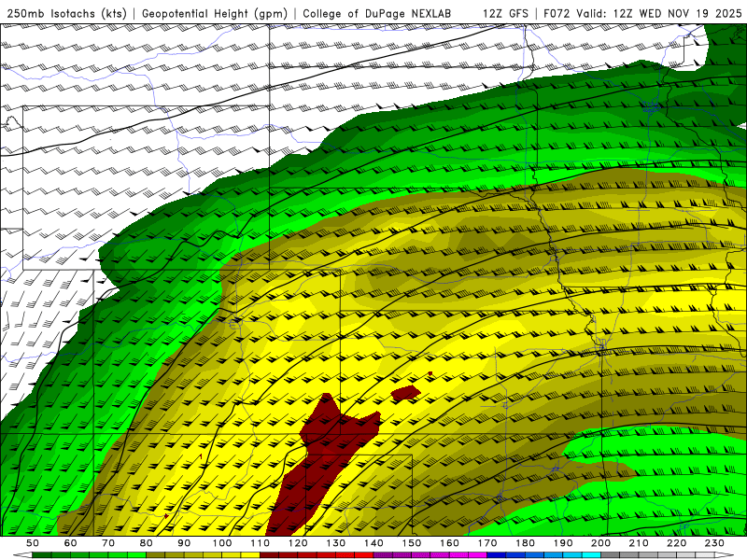Screen dimensions: 747x560
Task: Click the '250mb Isotachs (kts)' title text
Action: (67, 13)
